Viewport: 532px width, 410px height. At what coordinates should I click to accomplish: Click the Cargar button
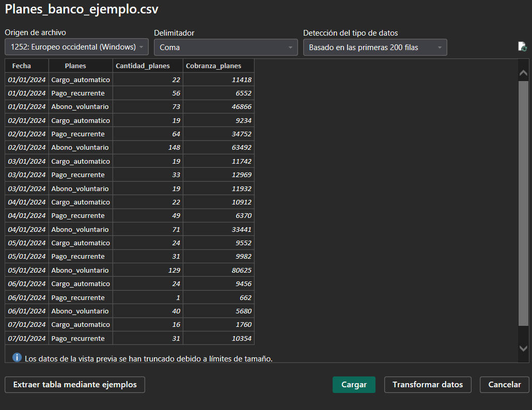354,385
